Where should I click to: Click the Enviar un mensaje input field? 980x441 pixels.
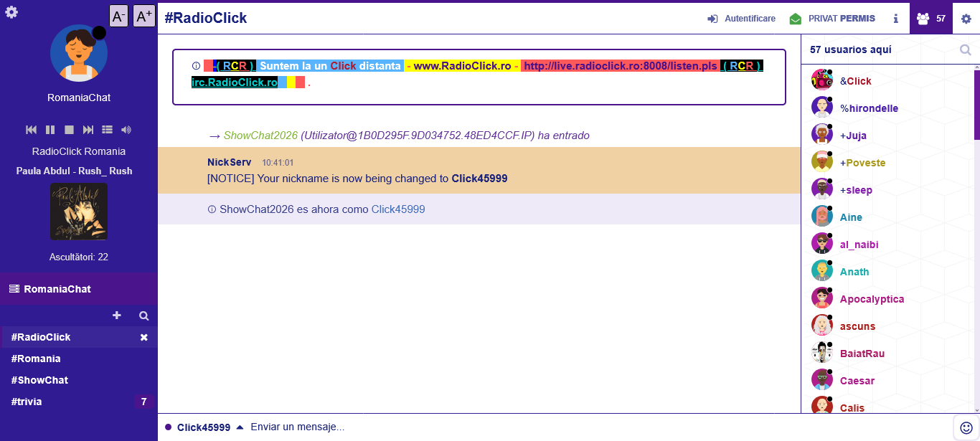[x=598, y=427]
